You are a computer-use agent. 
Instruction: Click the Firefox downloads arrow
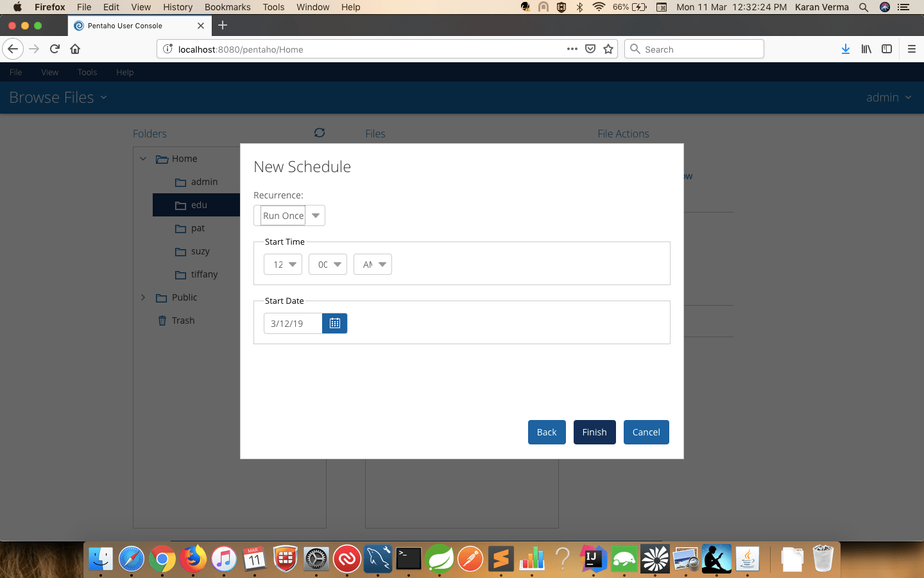coord(846,49)
